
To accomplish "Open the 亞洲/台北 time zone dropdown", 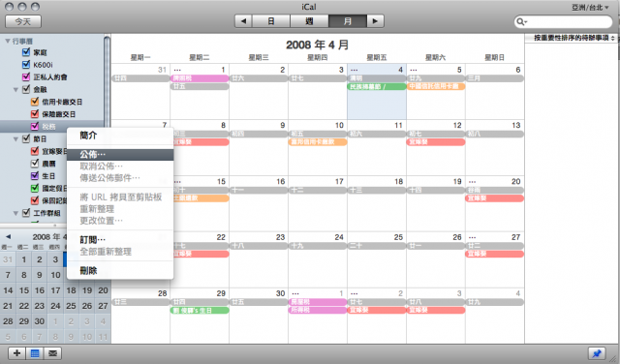I will (590, 7).
